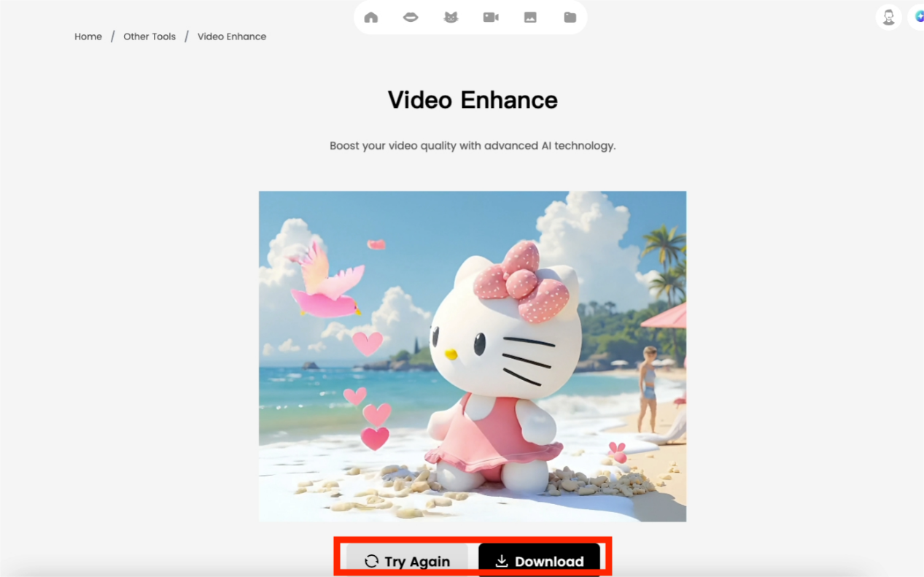Select the Video Enhance breadcrumb entry
924x577 pixels.
(x=232, y=36)
